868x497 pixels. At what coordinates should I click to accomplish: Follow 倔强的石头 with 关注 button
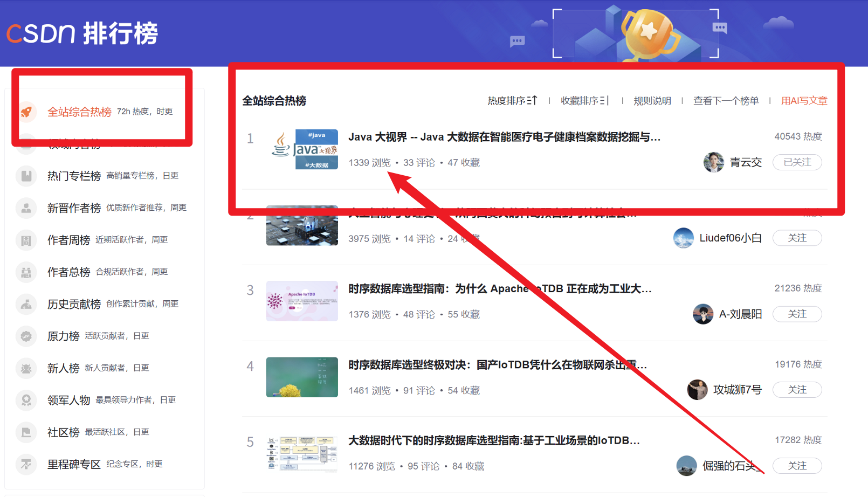pyautogui.click(x=797, y=466)
